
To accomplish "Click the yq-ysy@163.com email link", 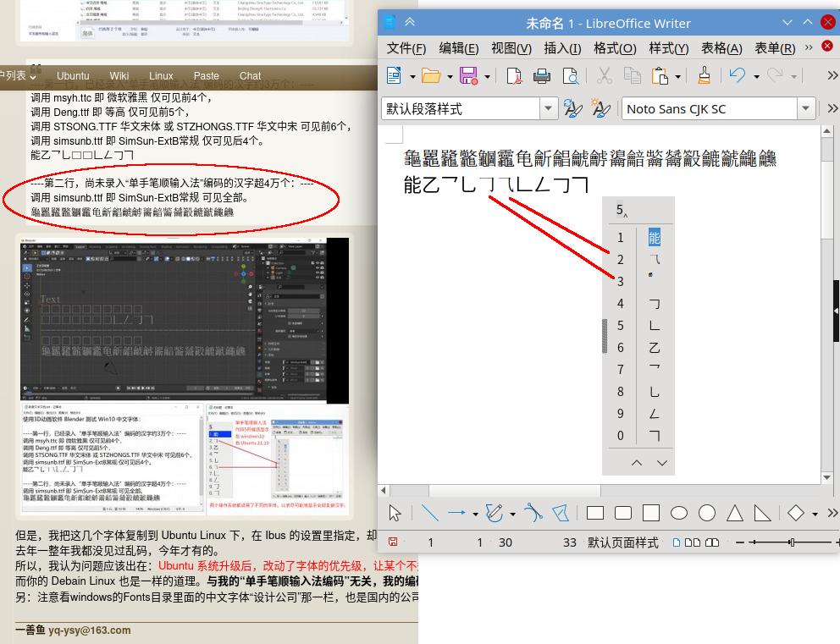I will 90,630.
